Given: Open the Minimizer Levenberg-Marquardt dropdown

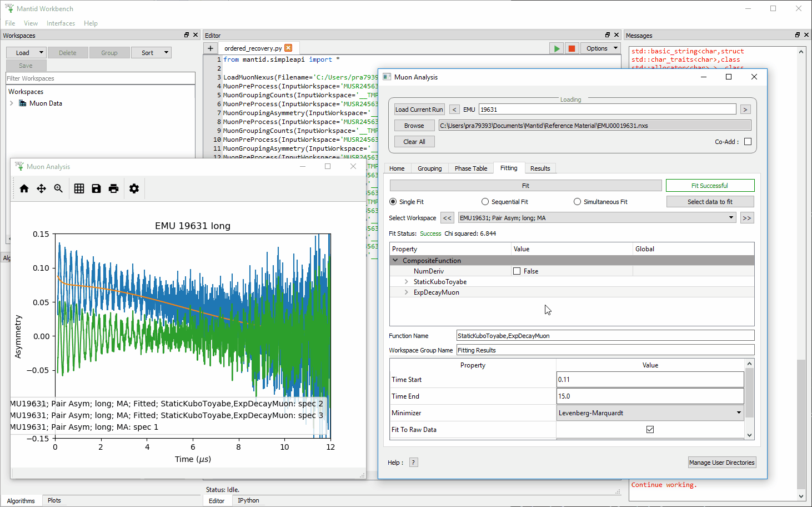Looking at the screenshot, I should tap(650, 413).
